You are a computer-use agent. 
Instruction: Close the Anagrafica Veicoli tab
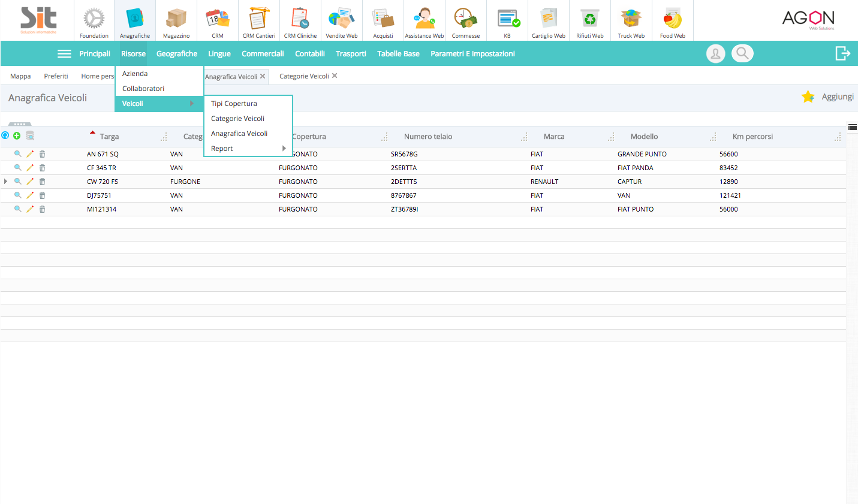point(263,76)
